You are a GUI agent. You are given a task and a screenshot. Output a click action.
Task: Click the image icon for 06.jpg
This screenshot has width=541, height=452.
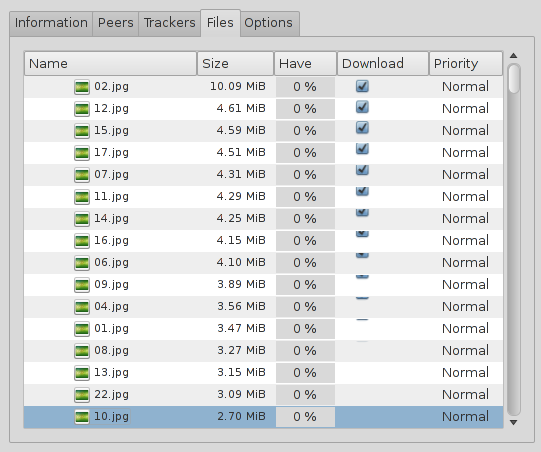[82, 263]
